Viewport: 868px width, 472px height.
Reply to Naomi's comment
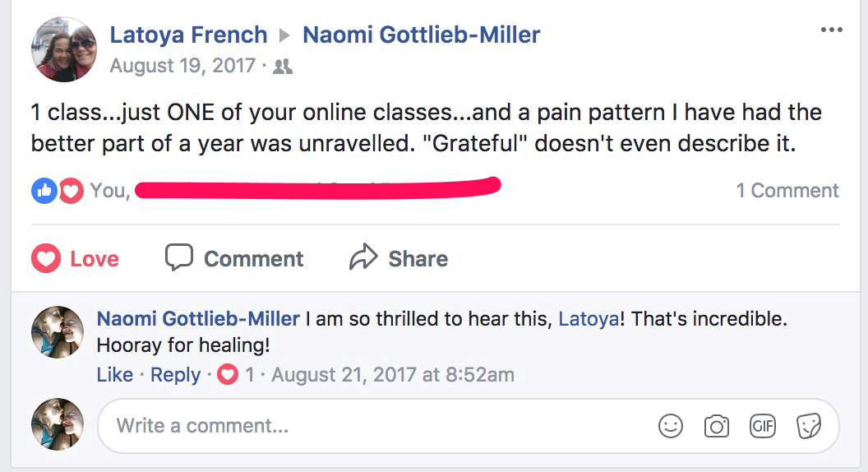(x=176, y=375)
